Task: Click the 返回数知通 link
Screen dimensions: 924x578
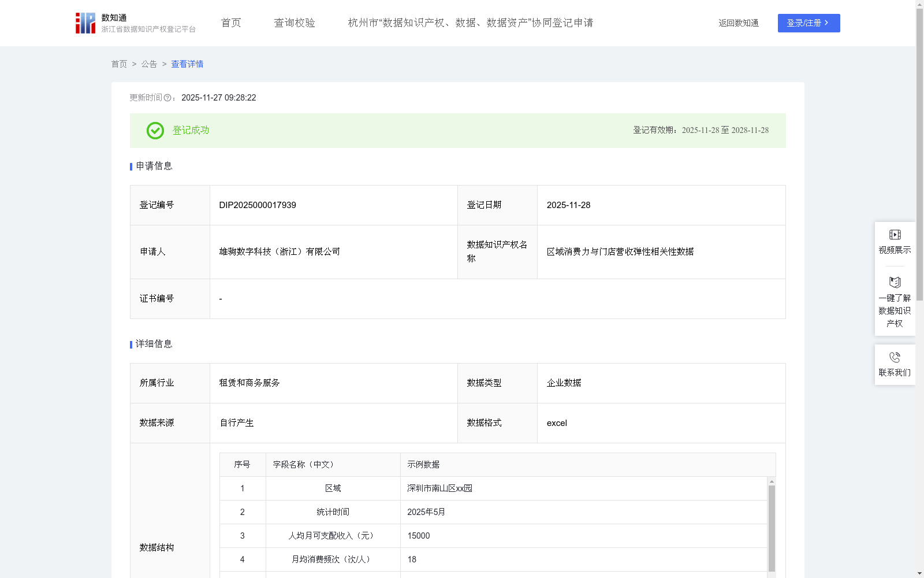Action: point(739,23)
